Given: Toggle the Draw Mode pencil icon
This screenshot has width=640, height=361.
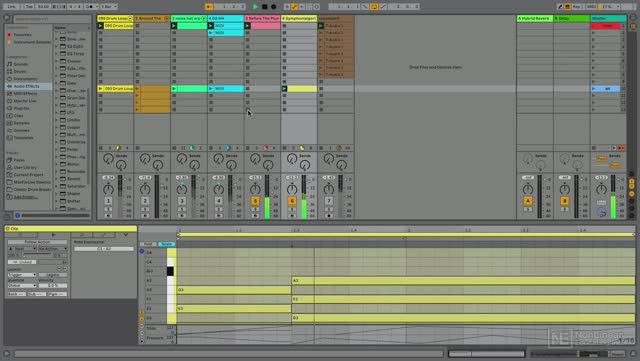Looking at the screenshot, I should pos(560,7).
